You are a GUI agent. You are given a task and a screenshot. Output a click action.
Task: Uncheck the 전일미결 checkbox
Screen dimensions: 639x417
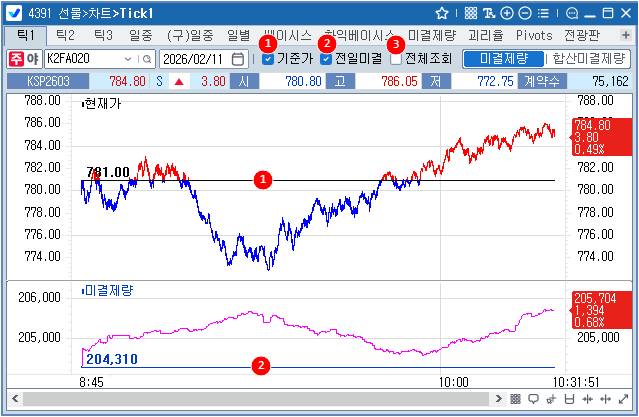tap(326, 59)
